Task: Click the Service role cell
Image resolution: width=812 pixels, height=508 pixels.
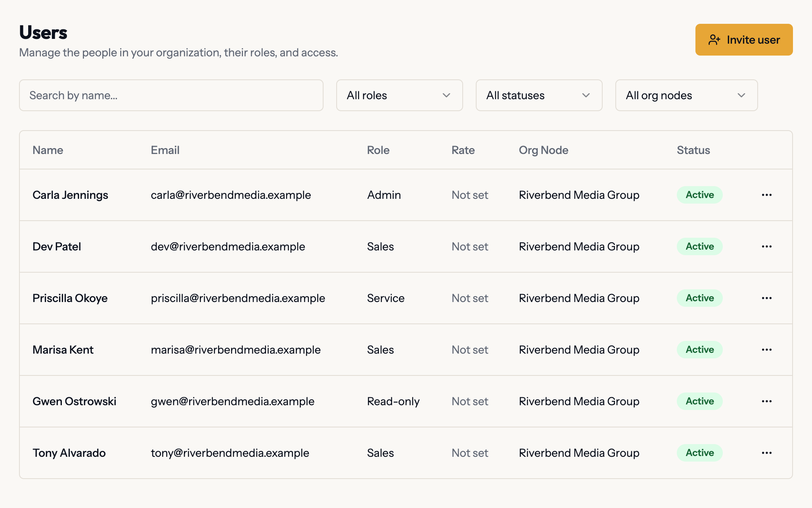Action: pos(386,298)
